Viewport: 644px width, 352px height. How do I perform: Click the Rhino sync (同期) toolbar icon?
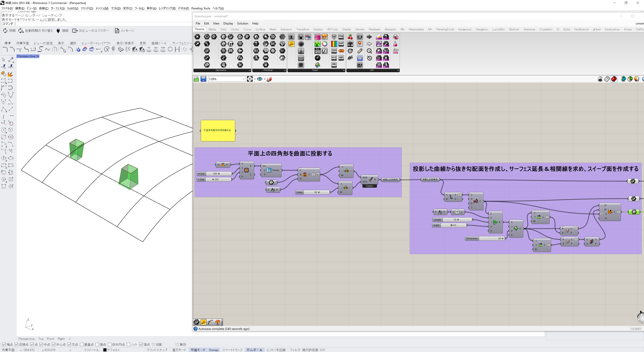click(x=5, y=31)
